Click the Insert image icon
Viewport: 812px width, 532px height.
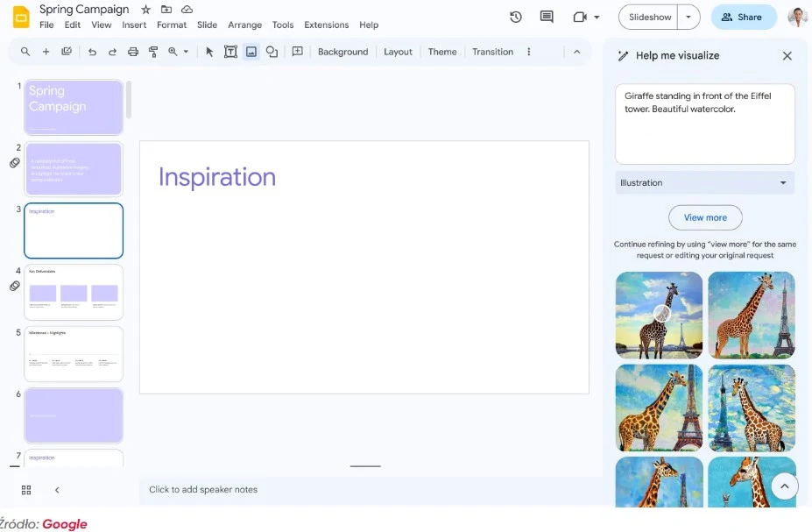point(251,52)
